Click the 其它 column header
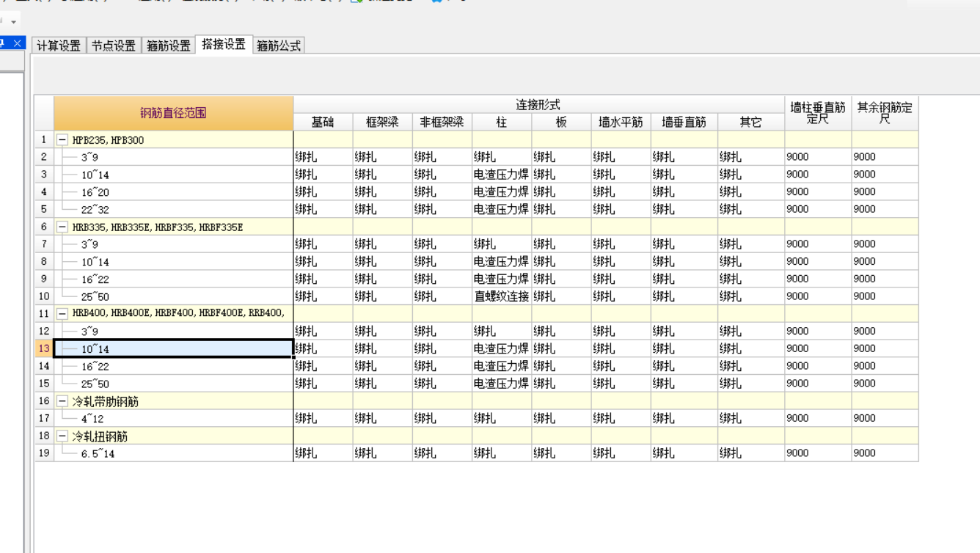Image resolution: width=980 pixels, height=553 pixels. (x=751, y=122)
